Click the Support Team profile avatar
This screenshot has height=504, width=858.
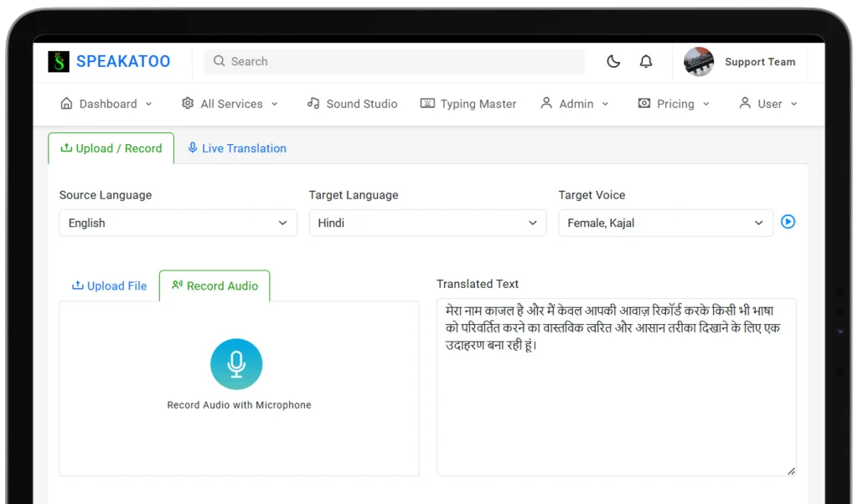point(698,61)
